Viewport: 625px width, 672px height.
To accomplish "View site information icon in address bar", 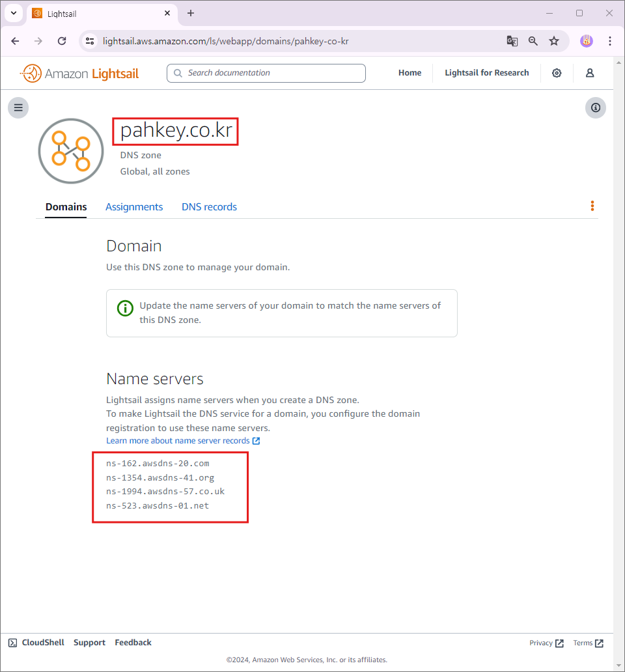I will tap(90, 41).
